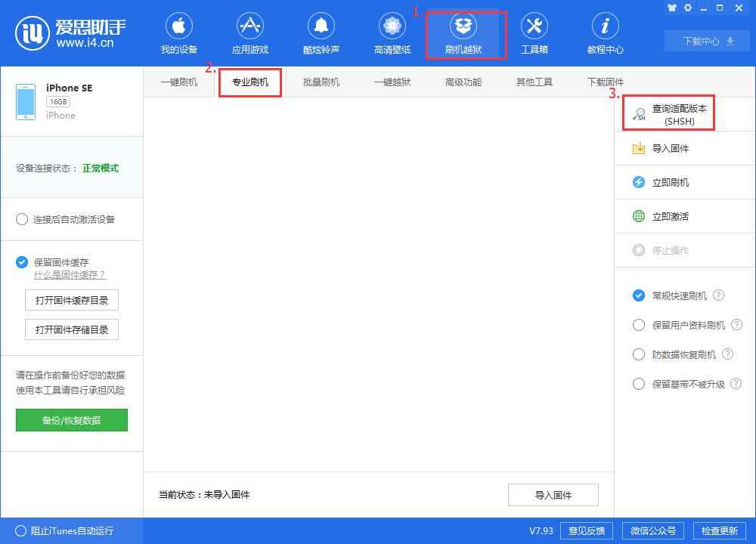
Task: Open 工具箱 toolbox section
Action: pos(534,34)
